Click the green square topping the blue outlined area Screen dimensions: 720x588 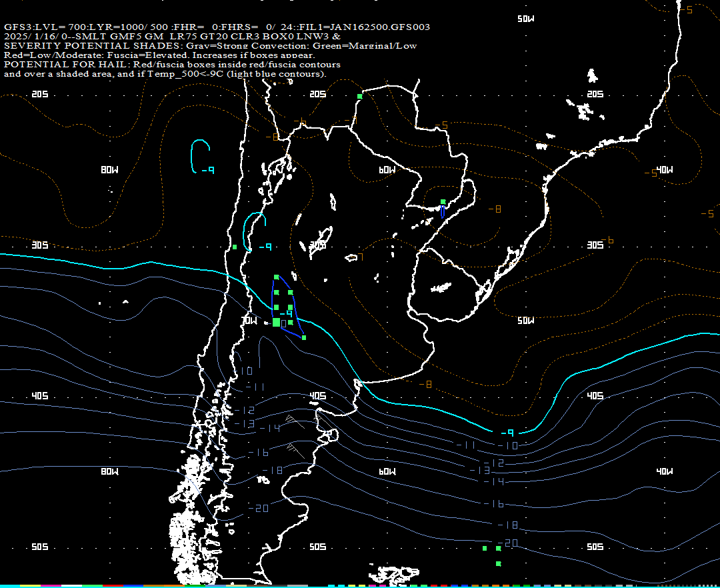[x=277, y=277]
